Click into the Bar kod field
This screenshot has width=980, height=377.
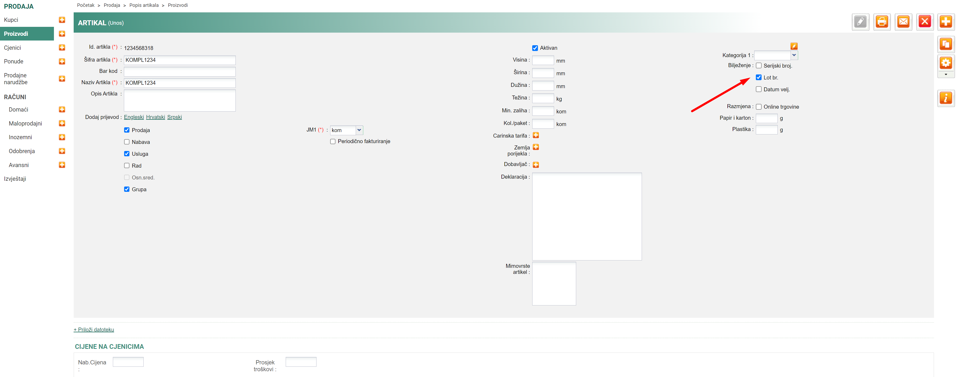pyautogui.click(x=180, y=72)
